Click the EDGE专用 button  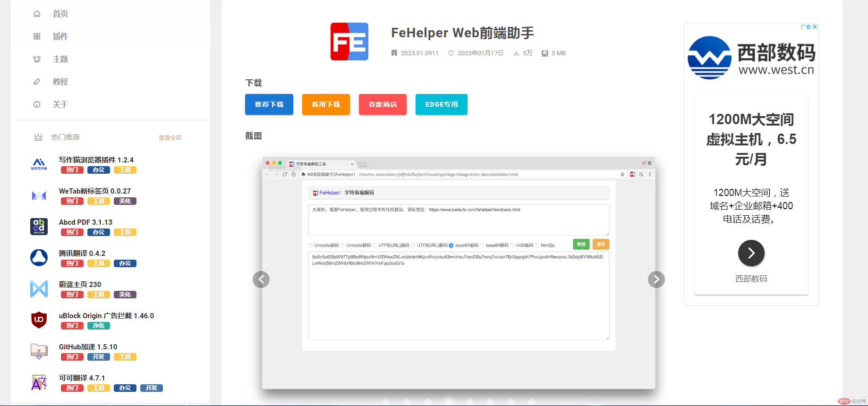442,104
